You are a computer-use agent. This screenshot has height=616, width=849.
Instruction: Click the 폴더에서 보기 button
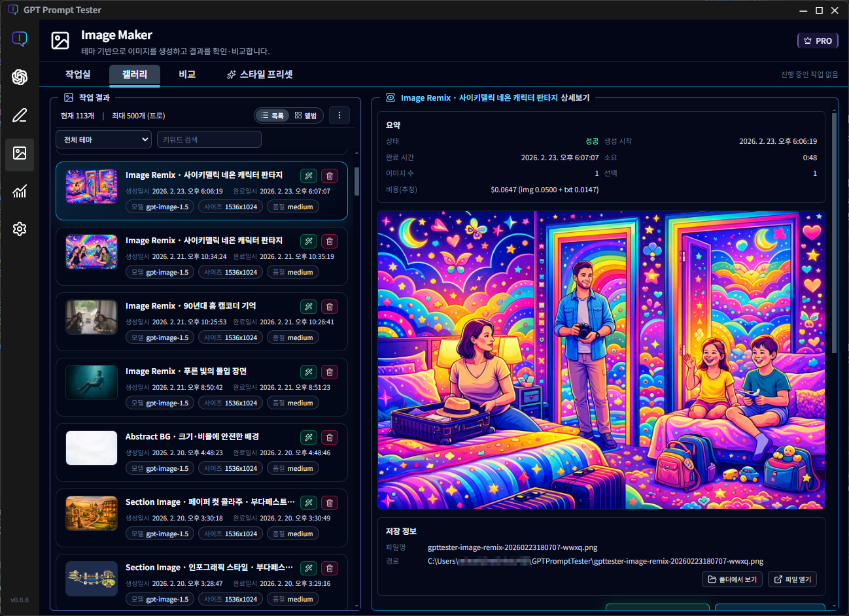pos(732,579)
